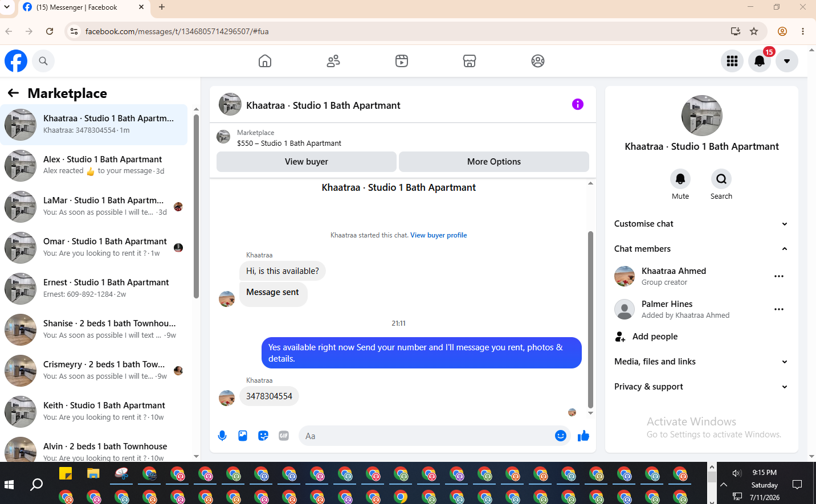
Task: Open the purple conversation information icon
Action: pos(578,104)
